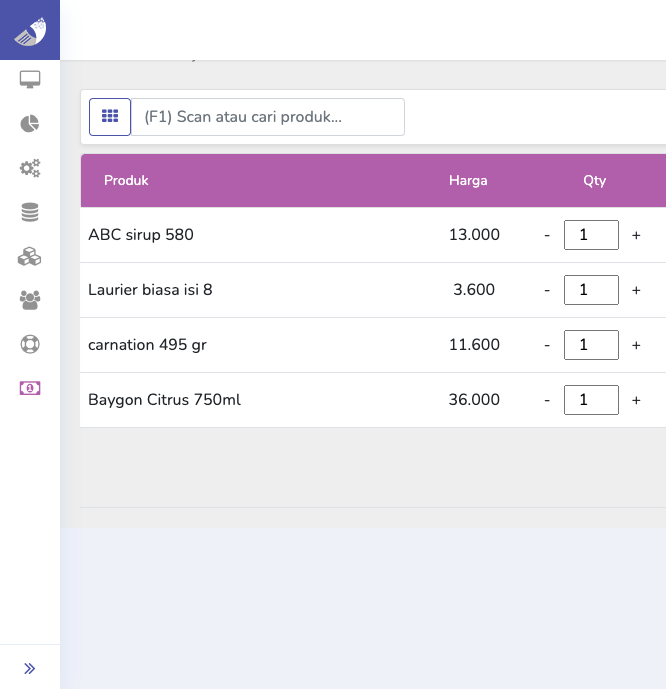Click the Qty column header
Viewport: 666px width, 689px height.
click(594, 180)
